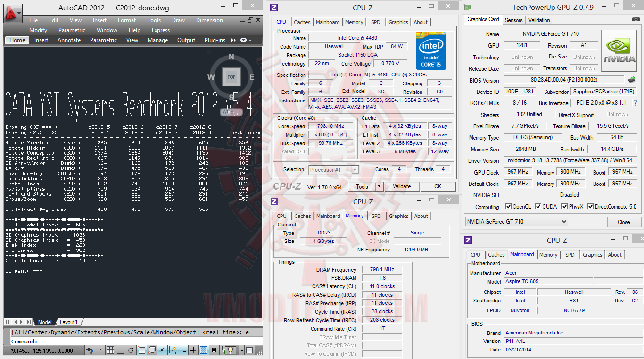644x359 pixels.
Task: Toggle Dynamic Input in AutoCAD status bar
Action: click(183, 351)
